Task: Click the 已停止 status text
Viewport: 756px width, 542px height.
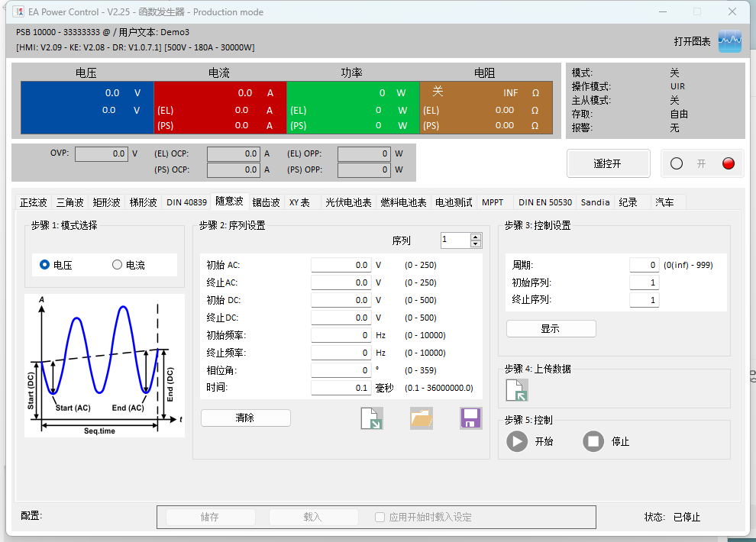Action: click(x=687, y=517)
